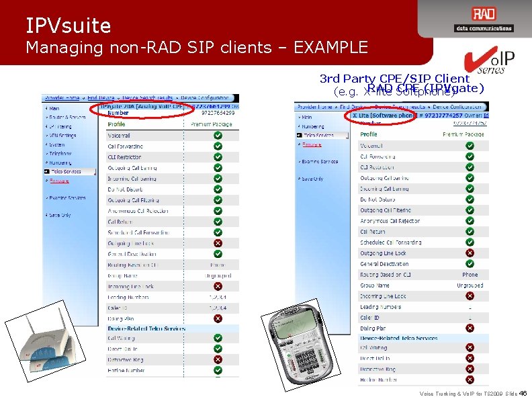
Task: Click Device-Related Telco Services header, IPVgate panel
Action: coord(146,328)
